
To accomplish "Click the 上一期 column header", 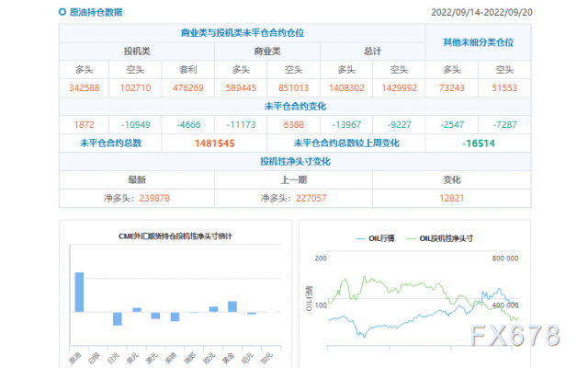I will (294, 180).
